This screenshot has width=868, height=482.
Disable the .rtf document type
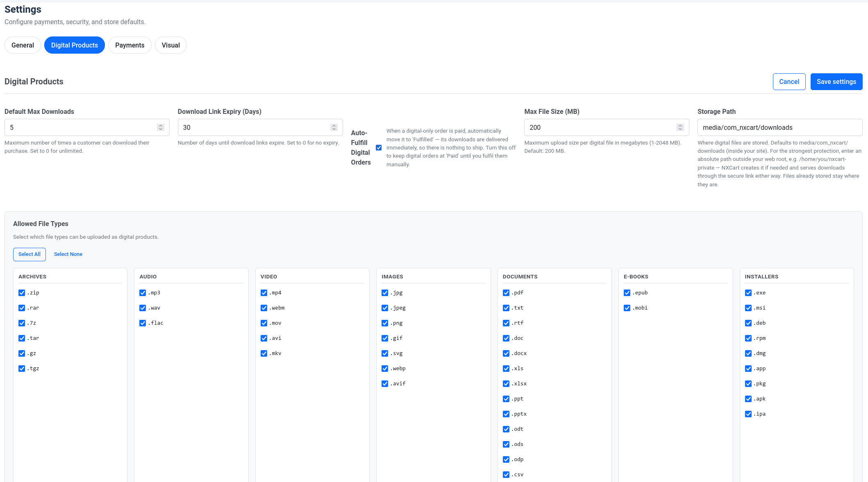pyautogui.click(x=506, y=323)
